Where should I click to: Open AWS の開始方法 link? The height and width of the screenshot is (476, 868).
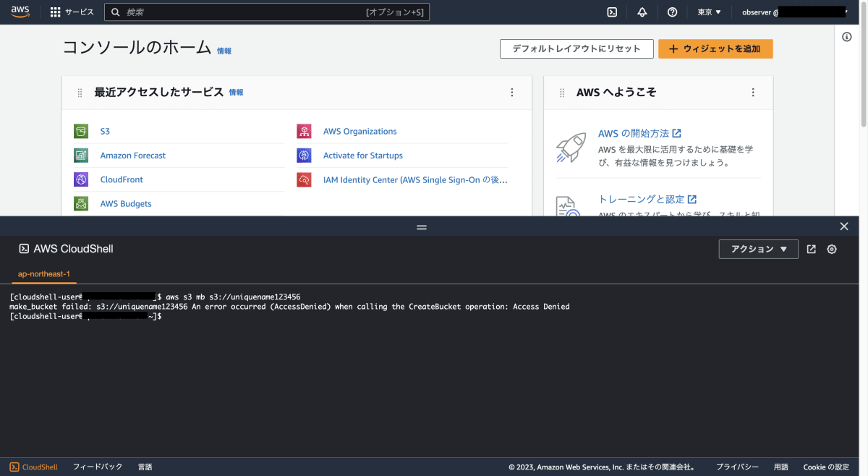click(639, 134)
